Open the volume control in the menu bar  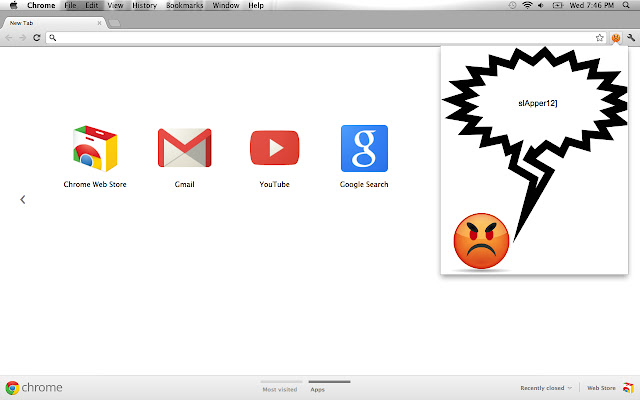tap(541, 5)
